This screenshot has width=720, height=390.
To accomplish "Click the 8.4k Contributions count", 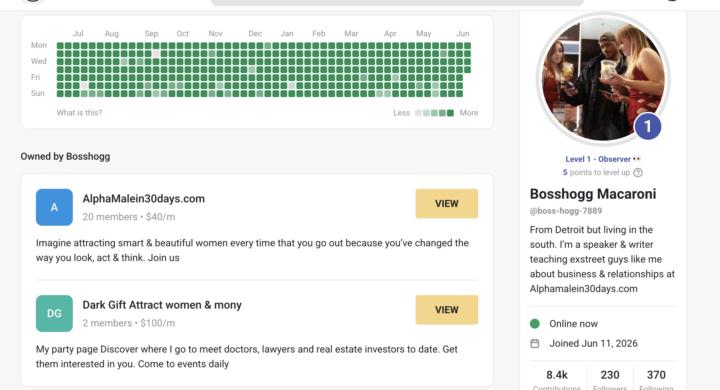I will [x=557, y=375].
